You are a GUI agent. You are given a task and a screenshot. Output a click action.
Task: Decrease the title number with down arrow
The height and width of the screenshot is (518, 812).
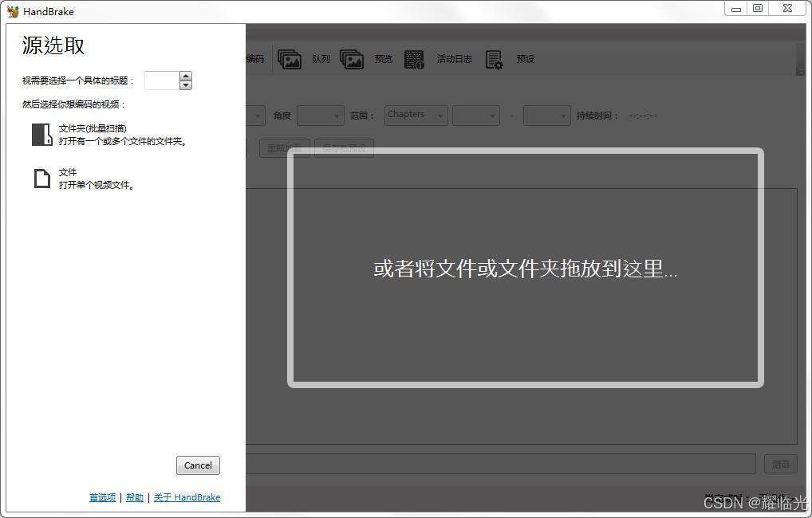[x=185, y=84]
